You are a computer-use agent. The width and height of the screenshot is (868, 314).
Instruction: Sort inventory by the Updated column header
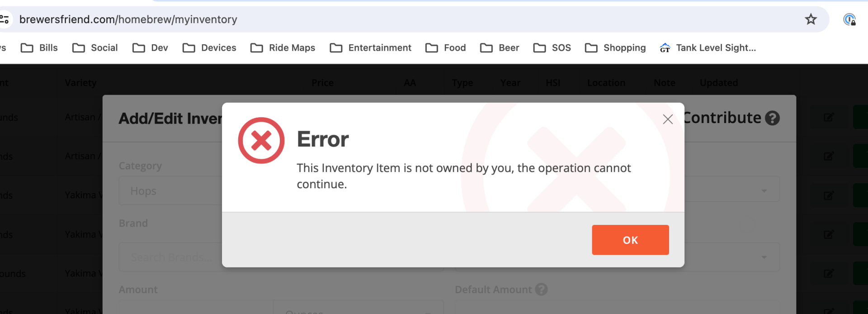click(x=718, y=83)
